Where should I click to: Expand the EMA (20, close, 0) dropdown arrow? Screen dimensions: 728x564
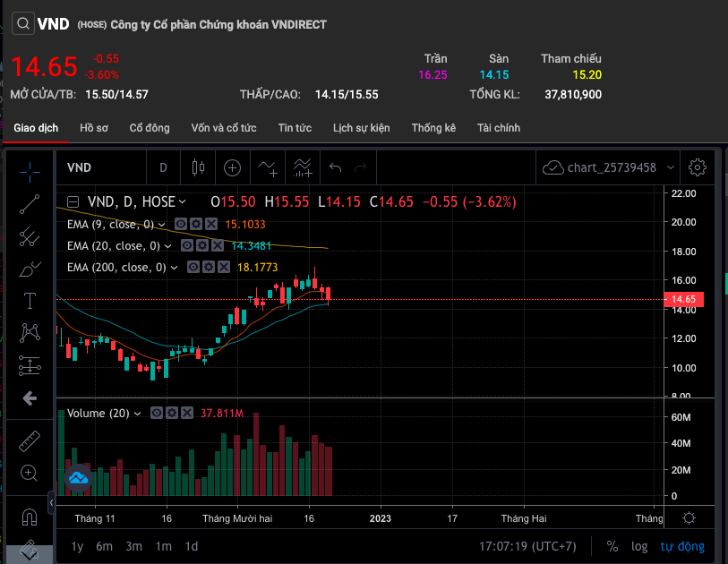pyautogui.click(x=168, y=246)
